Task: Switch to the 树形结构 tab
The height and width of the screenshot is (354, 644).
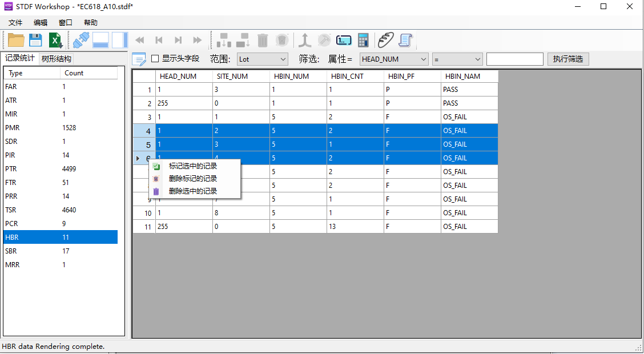Action: click(x=57, y=59)
